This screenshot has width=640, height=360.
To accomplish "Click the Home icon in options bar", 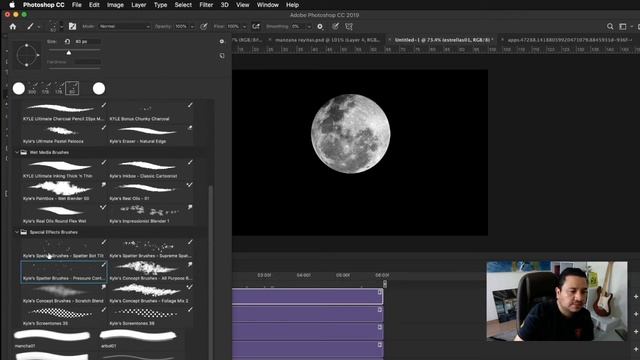I will click(x=13, y=27).
